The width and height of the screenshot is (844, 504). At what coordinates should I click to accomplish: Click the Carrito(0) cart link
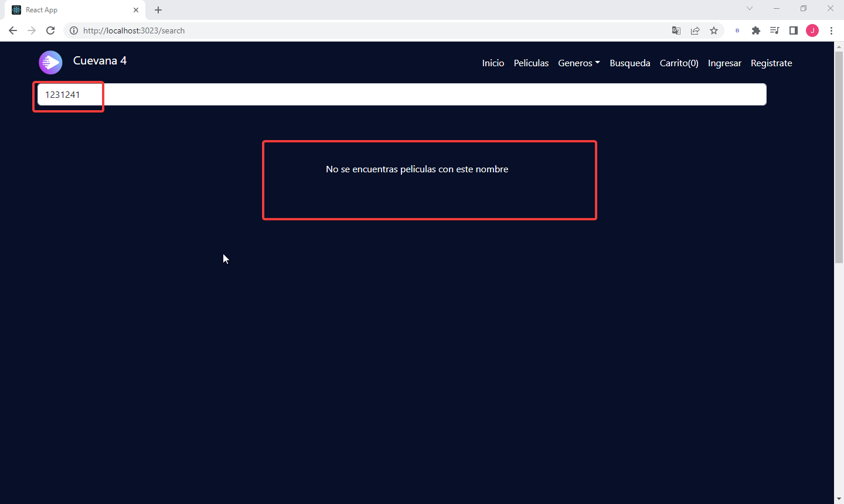coord(679,63)
